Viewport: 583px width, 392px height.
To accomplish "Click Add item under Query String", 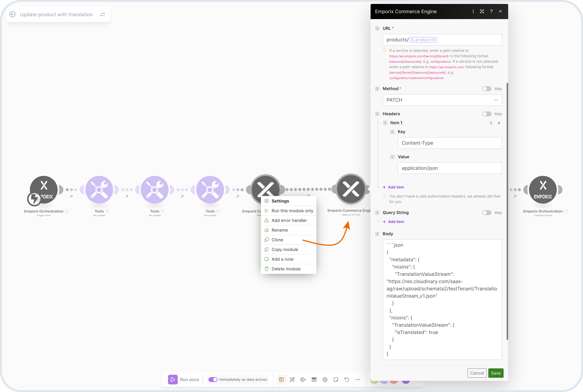I will 396,222.
